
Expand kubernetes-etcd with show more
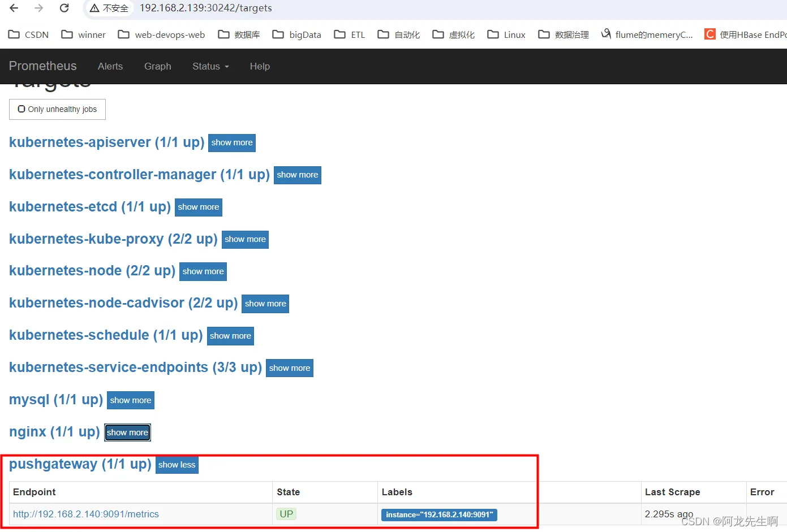pyautogui.click(x=199, y=207)
